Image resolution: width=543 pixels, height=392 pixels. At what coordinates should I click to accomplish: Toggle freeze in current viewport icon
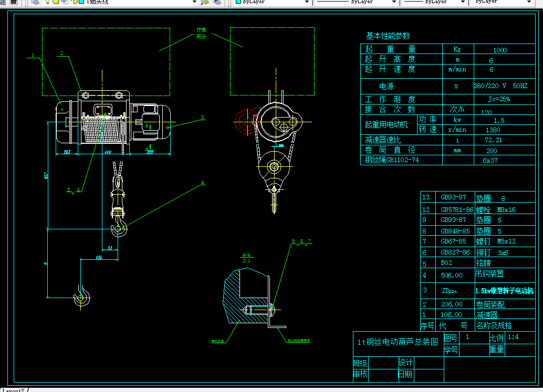(x=65, y=2)
